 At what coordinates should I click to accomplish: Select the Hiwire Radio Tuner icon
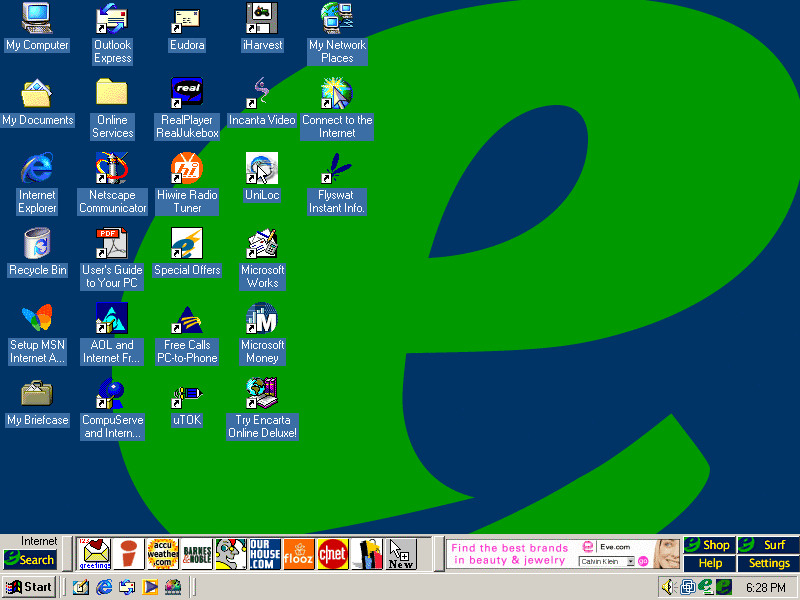(187, 168)
